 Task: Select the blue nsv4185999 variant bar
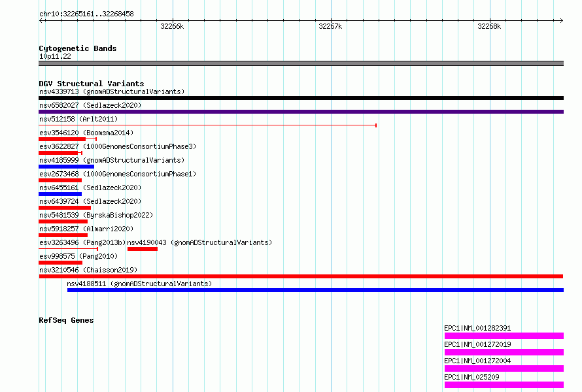tap(67, 167)
